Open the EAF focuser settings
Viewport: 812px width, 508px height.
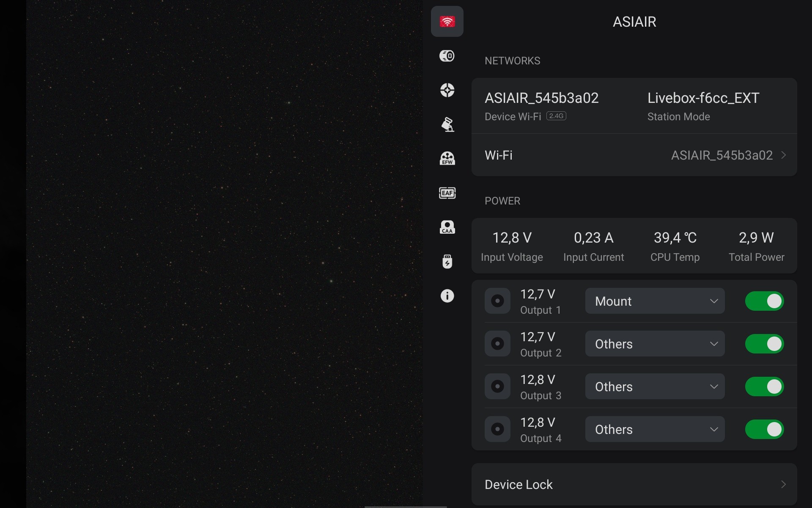447,193
